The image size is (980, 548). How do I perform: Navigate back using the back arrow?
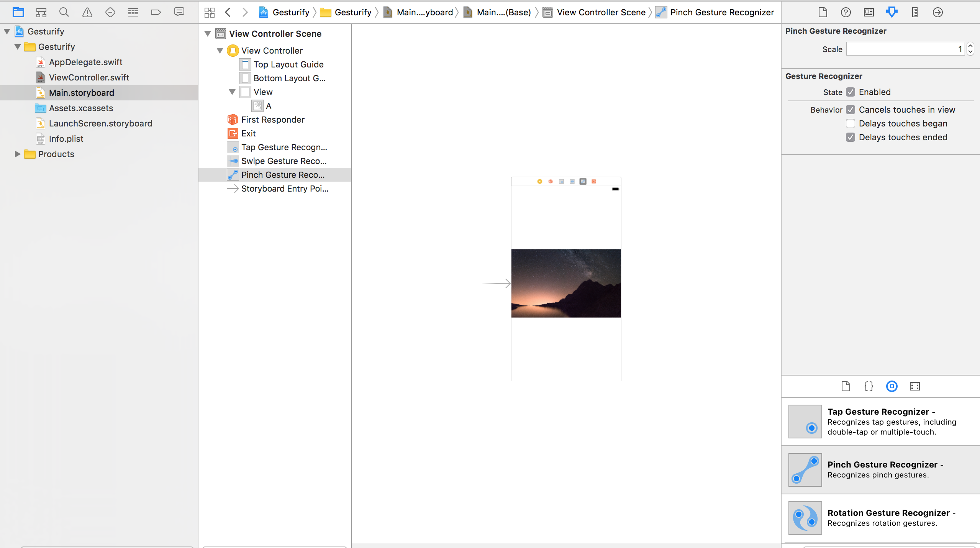tap(228, 12)
